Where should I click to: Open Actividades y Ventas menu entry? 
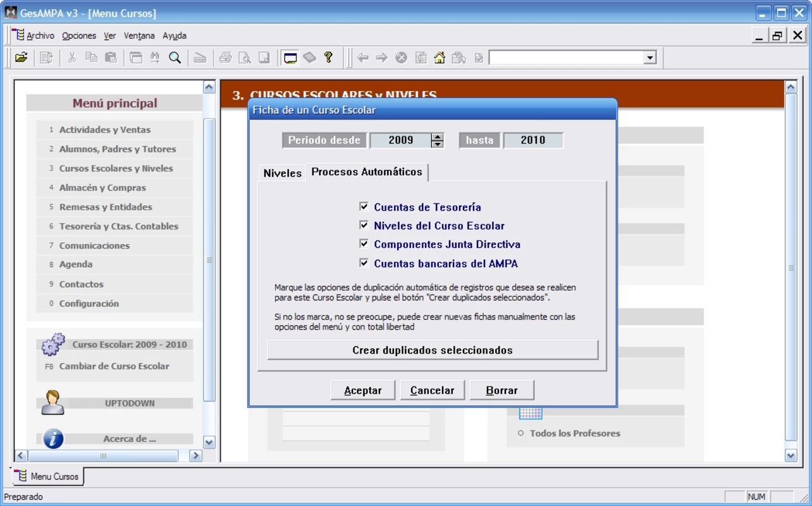point(114,130)
